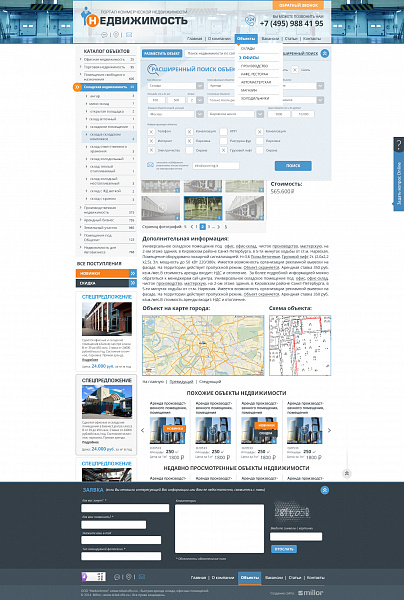
Task: Click the orange arrow beside Складская недвижимость
Action: tap(77, 87)
